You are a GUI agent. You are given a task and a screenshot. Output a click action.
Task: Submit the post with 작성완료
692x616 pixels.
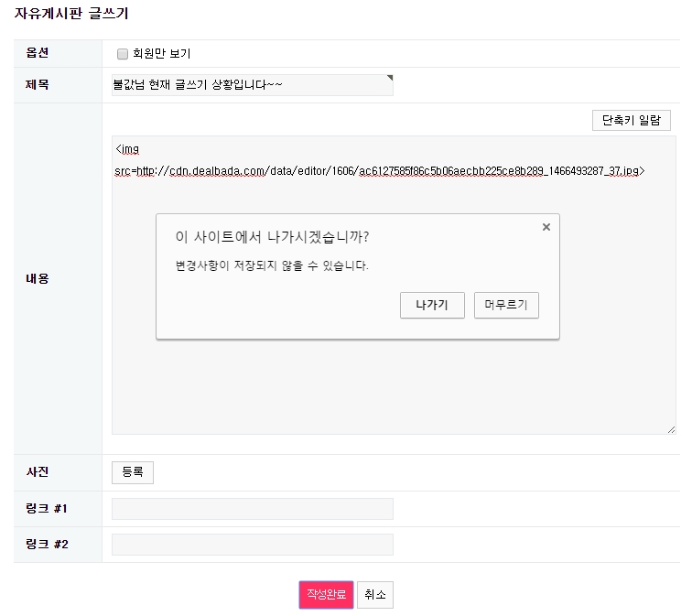pyautogui.click(x=326, y=594)
